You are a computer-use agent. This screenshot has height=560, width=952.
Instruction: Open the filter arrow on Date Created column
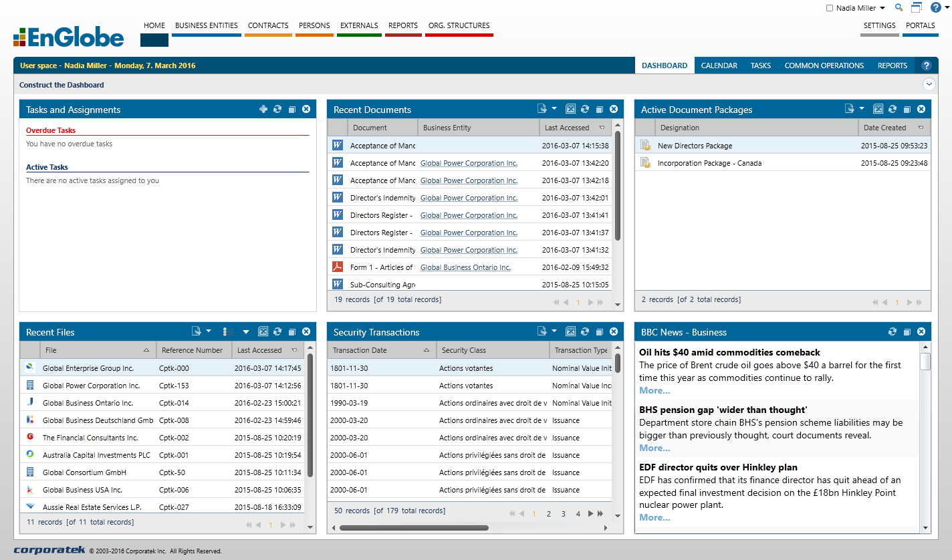921,128
